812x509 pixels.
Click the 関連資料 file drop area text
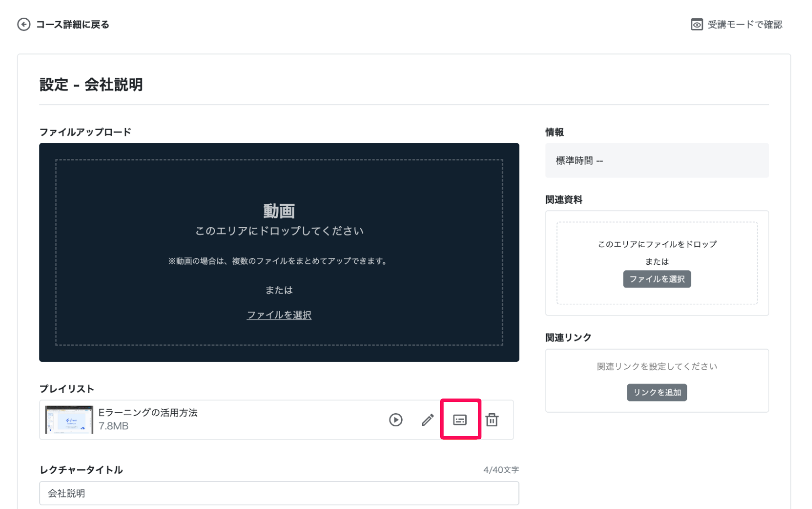point(657,244)
